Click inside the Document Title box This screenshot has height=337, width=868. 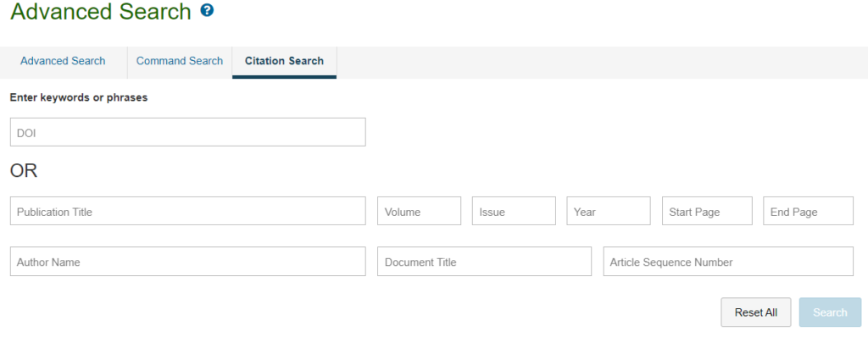pyautogui.click(x=484, y=261)
